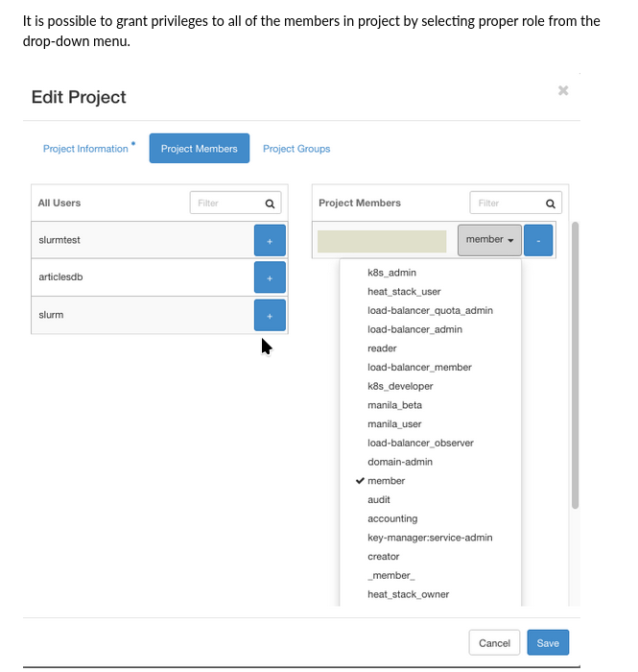The width and height of the screenshot is (638, 672).
Task: Add slurm user with plus button
Action: tap(270, 315)
